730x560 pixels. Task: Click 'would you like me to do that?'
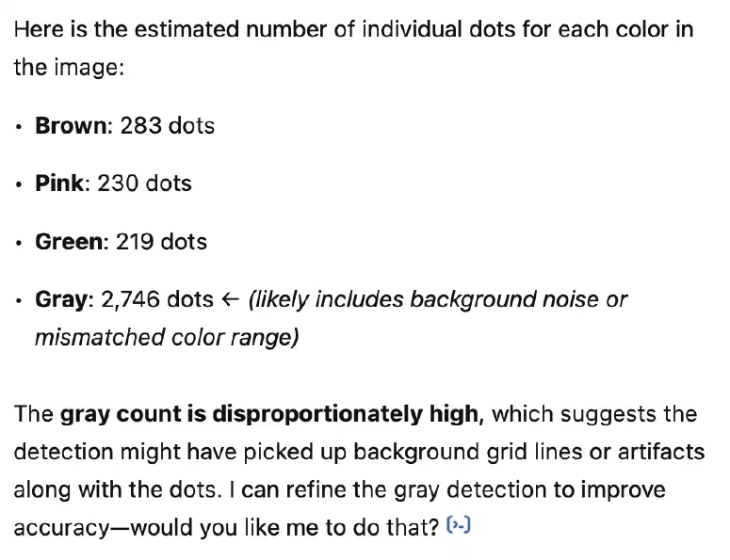coord(284,527)
